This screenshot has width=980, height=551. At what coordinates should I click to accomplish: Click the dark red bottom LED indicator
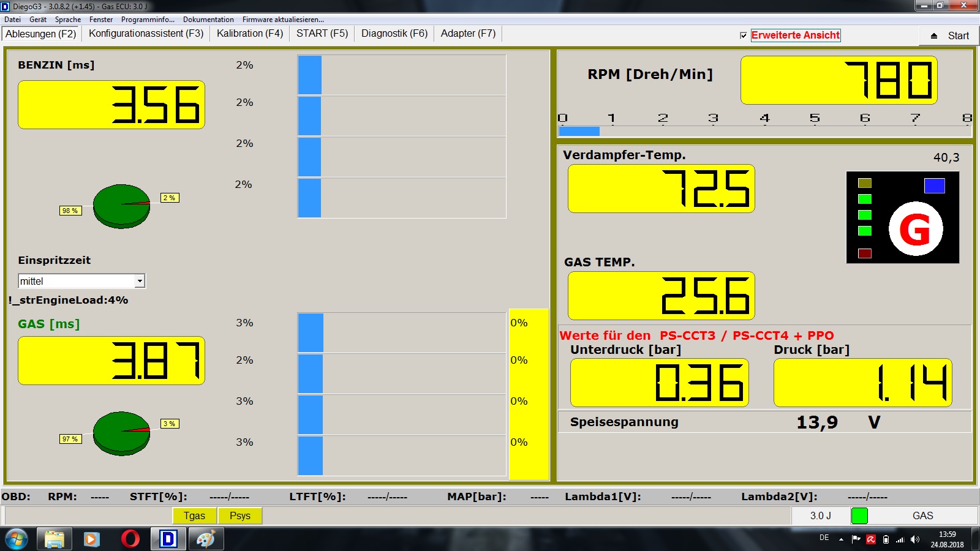pos(865,253)
